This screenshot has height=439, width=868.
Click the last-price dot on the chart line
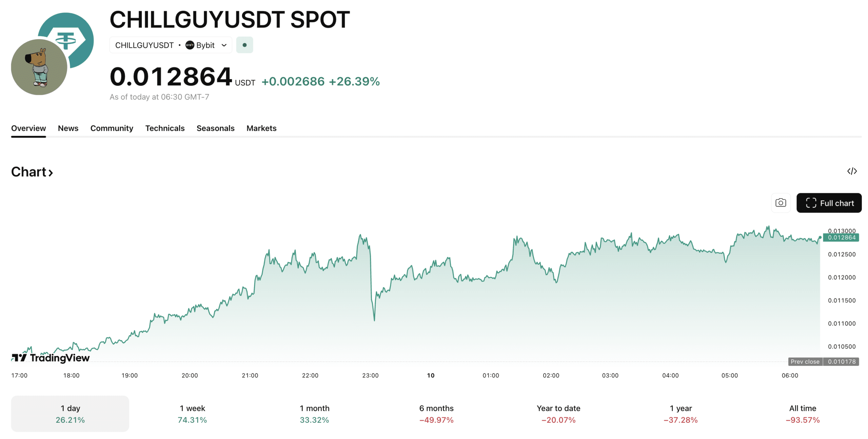(x=820, y=237)
